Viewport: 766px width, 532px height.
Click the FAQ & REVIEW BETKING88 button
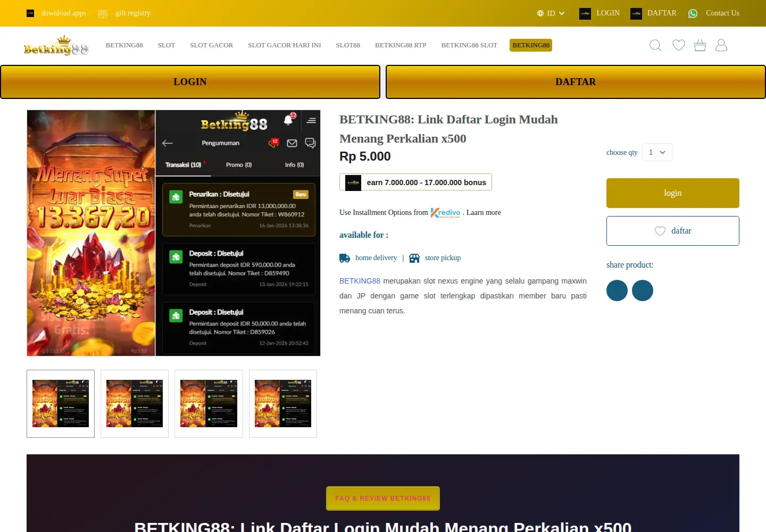[383, 498]
